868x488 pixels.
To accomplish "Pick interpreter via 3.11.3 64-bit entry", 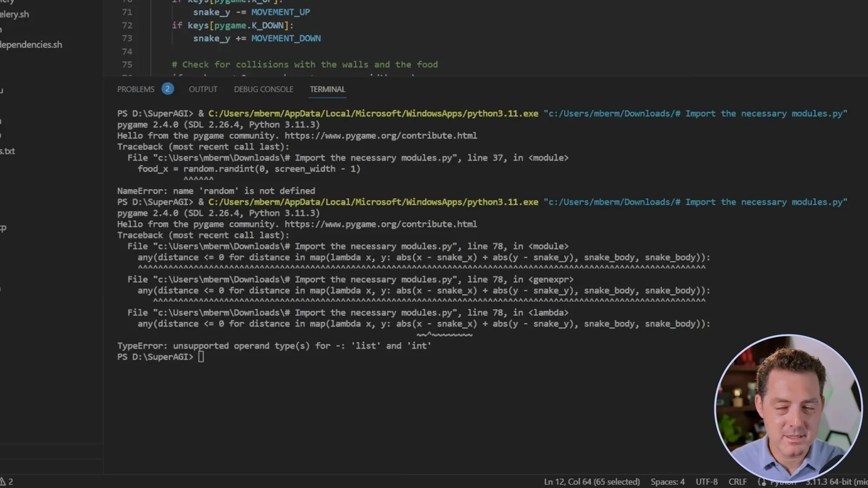I will coord(836,481).
